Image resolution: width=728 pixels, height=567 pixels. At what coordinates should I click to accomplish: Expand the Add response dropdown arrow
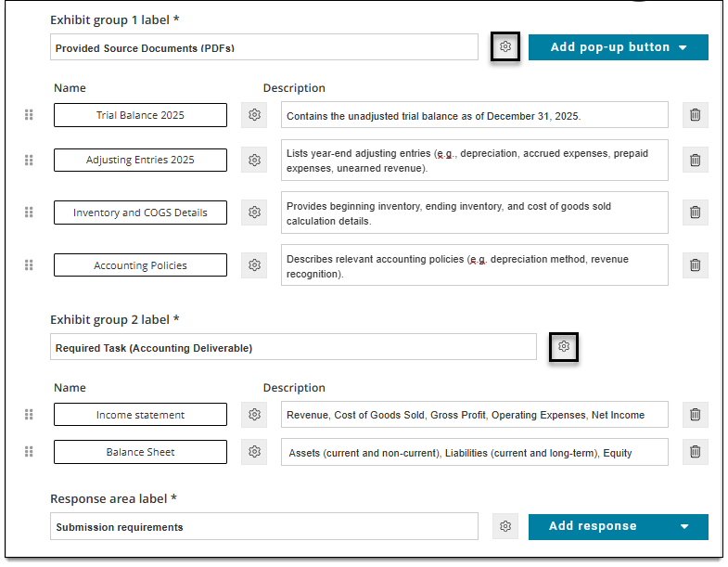(x=684, y=526)
